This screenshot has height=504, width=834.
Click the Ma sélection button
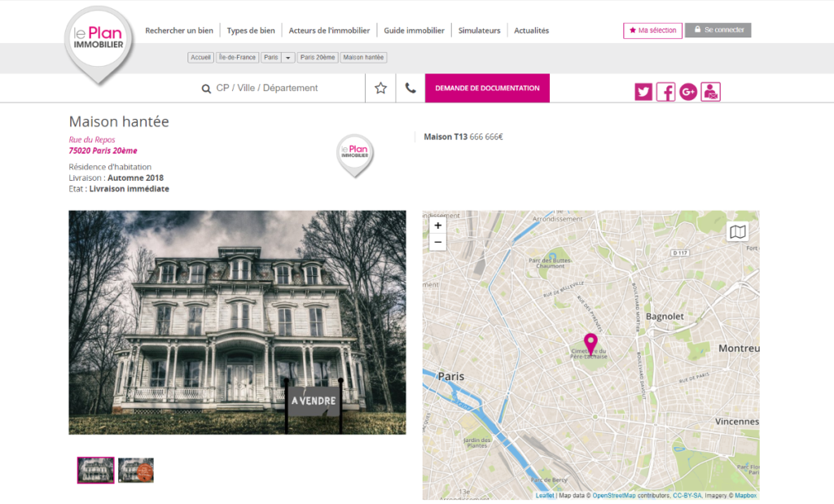[652, 30]
